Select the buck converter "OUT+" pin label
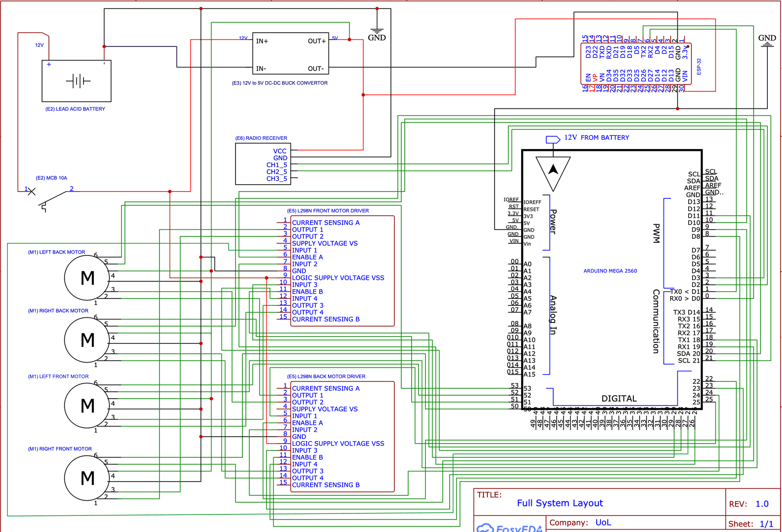This screenshot has height=532, width=782. [317, 41]
